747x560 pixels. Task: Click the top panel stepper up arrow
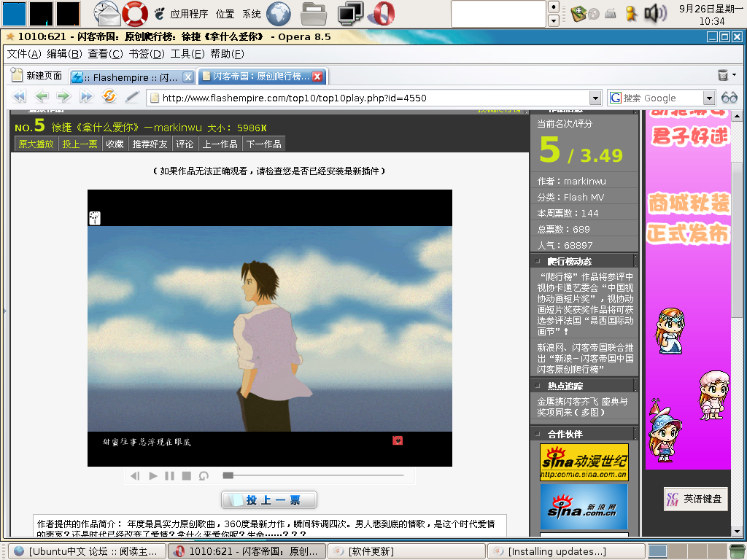click(x=554, y=7)
